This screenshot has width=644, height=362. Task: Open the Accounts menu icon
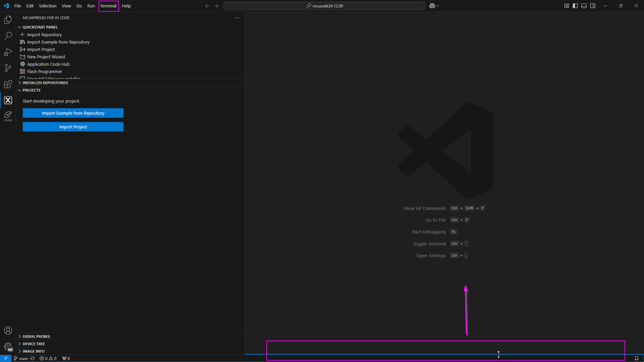pyautogui.click(x=8, y=330)
